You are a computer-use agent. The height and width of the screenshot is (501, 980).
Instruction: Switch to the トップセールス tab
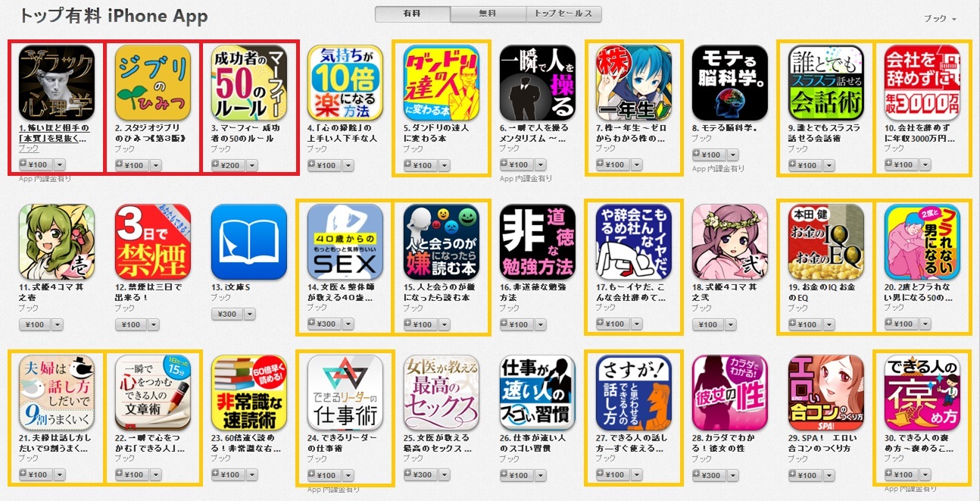pyautogui.click(x=564, y=14)
